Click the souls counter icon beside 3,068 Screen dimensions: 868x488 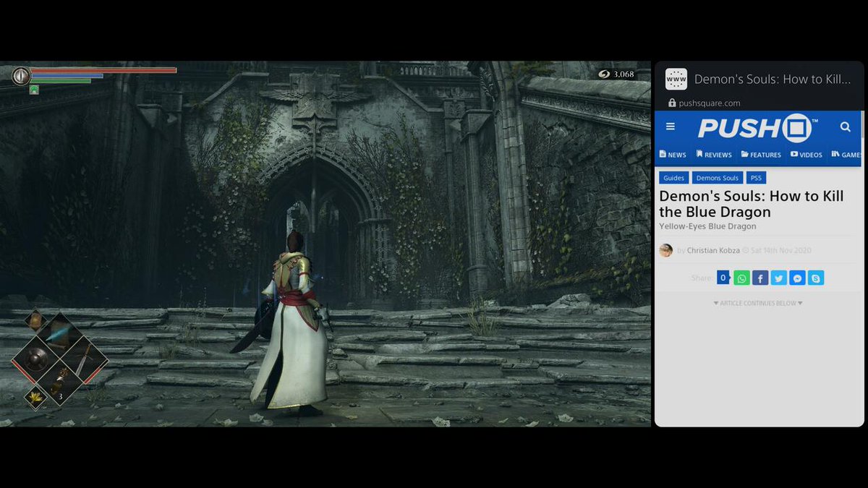pos(604,74)
